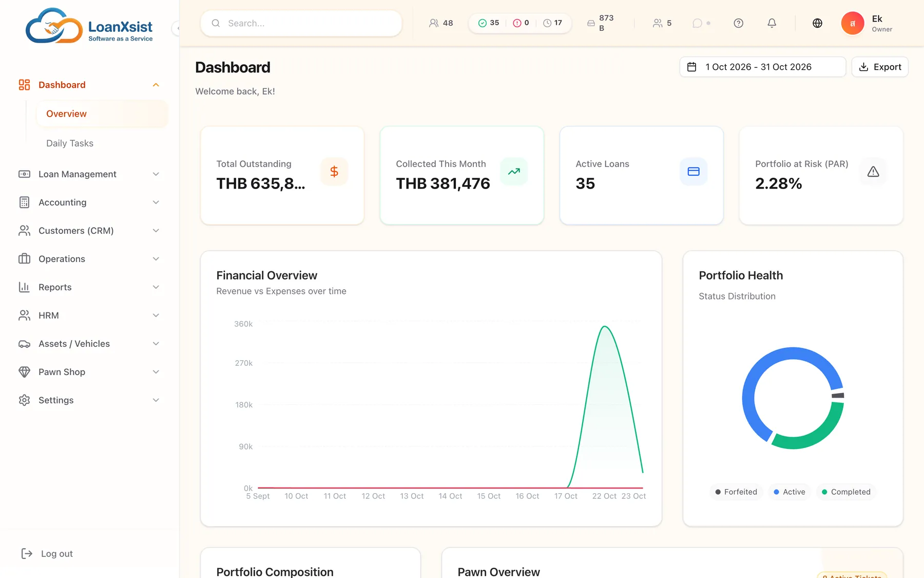924x578 pixels.
Task: Toggle the Forfeited legend item
Action: point(736,492)
